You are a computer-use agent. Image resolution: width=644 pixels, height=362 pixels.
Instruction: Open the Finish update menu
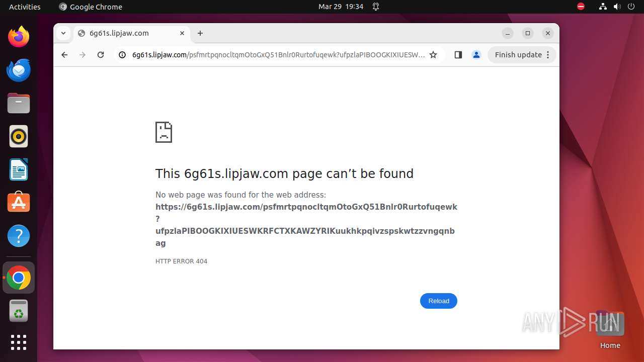coord(522,55)
